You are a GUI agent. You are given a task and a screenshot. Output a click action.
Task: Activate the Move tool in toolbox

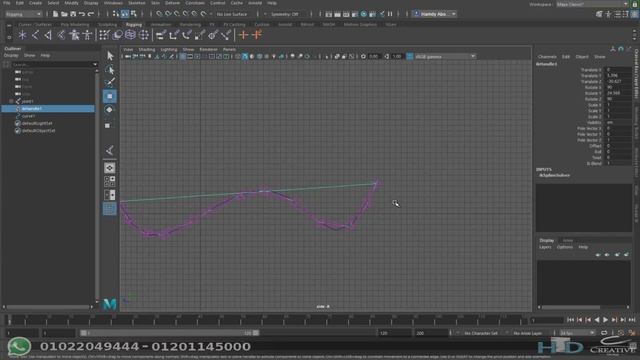[110, 96]
